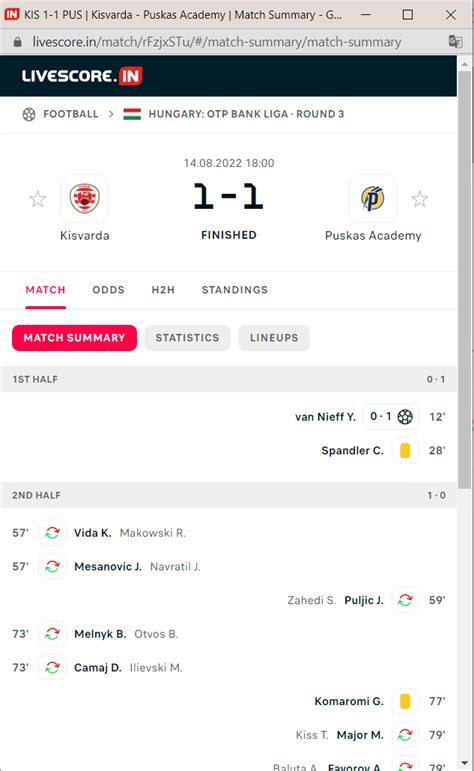Open the Hungary OTP Bank Liga link
The image size is (474, 771).
[x=246, y=114]
